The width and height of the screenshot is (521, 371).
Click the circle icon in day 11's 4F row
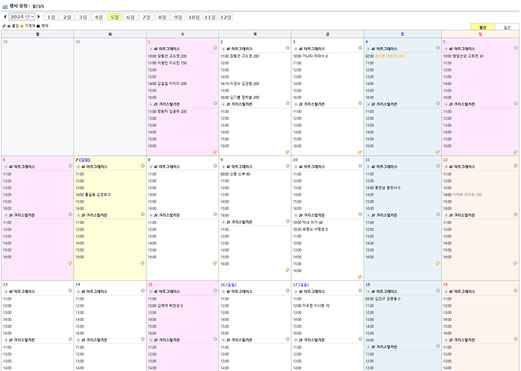(438, 166)
